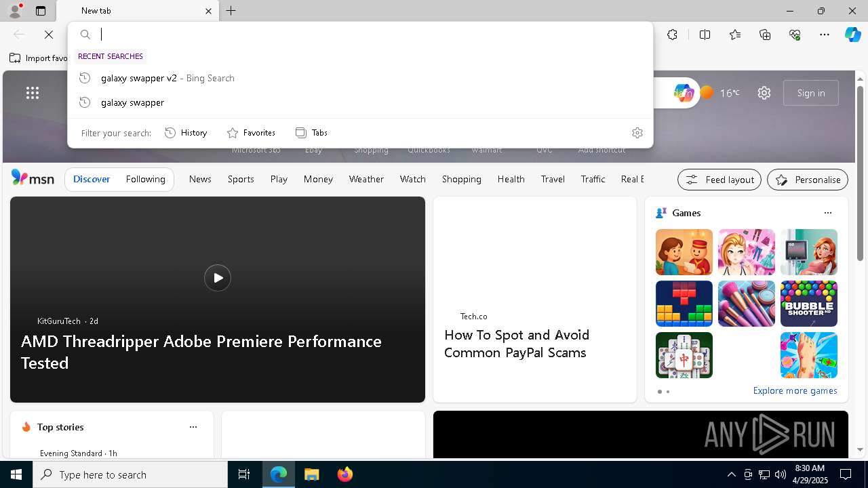Open the Traffic category
Viewport: 868px width, 488px height.
[x=593, y=179]
